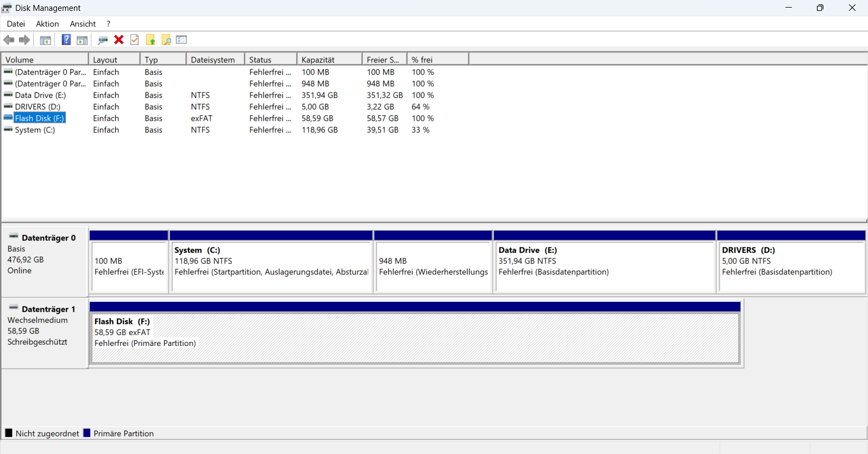868x454 pixels.
Task: Click the disk icon next to Datenträger 0
Action: pos(14,237)
